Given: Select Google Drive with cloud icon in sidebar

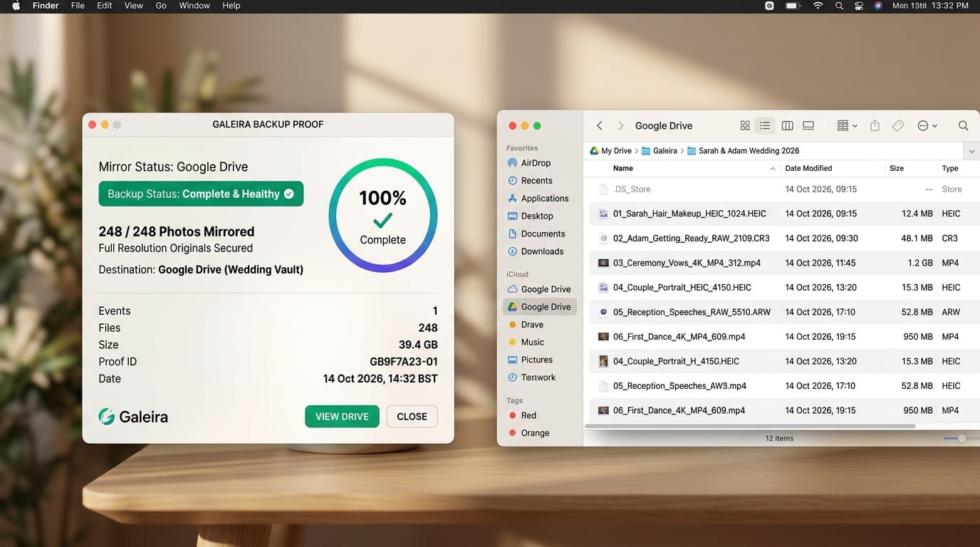Looking at the screenshot, I should tap(539, 289).
